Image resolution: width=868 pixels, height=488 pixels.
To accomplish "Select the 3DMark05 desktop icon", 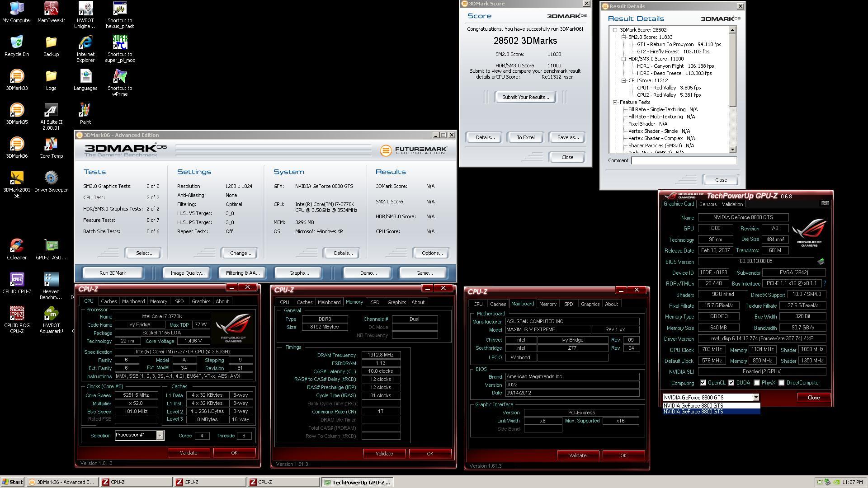I will coord(17,114).
